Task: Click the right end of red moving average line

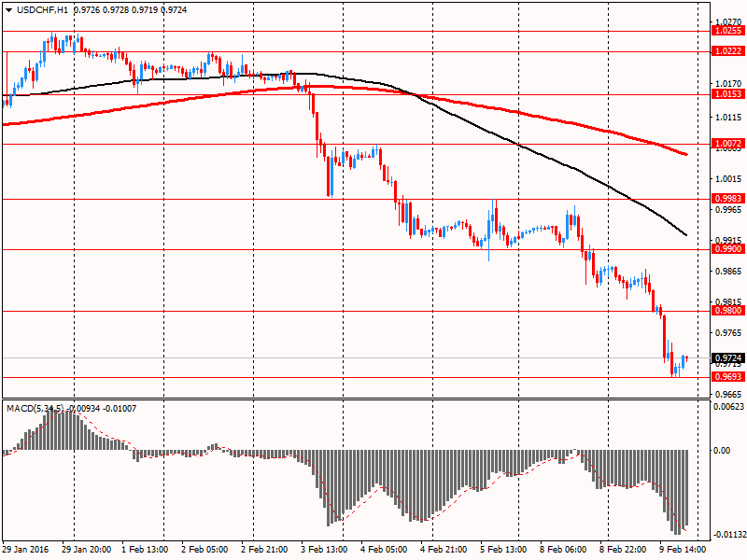Action: pos(685,154)
